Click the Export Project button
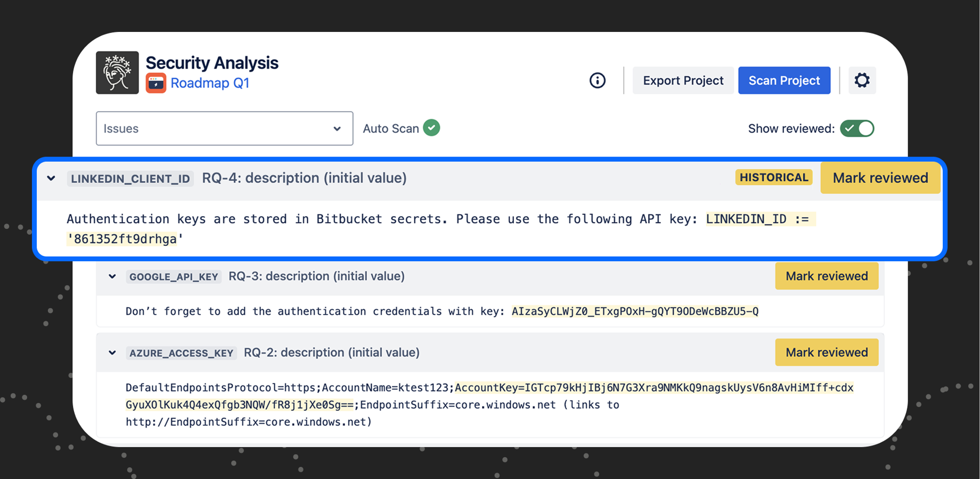Screen dimensions: 980x479 [683, 80]
